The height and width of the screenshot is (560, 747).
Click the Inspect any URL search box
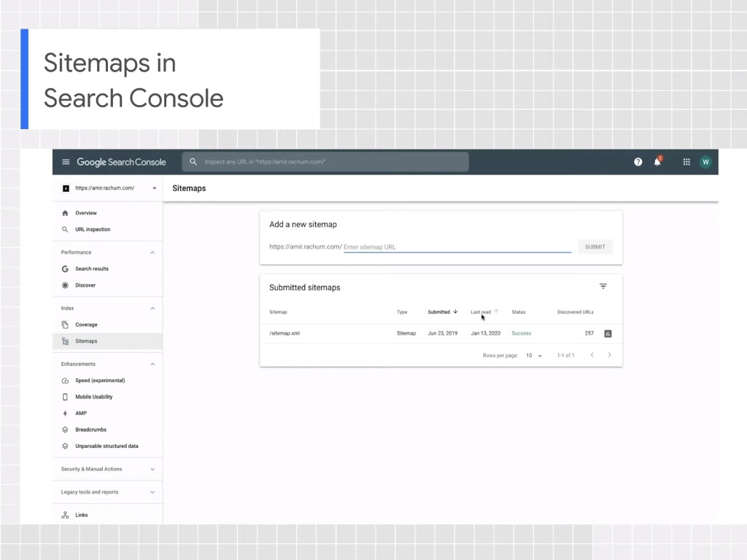325,162
